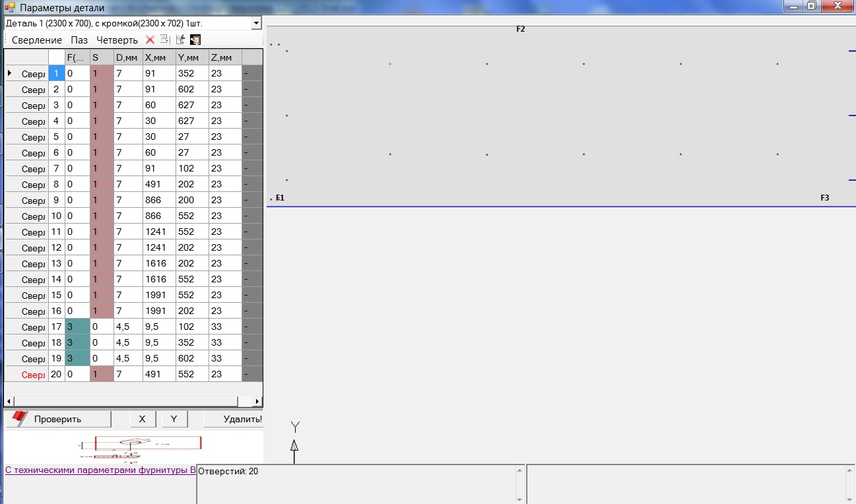Click the window icon in the title bar
The width and height of the screenshot is (856, 504).
(x=9, y=8)
